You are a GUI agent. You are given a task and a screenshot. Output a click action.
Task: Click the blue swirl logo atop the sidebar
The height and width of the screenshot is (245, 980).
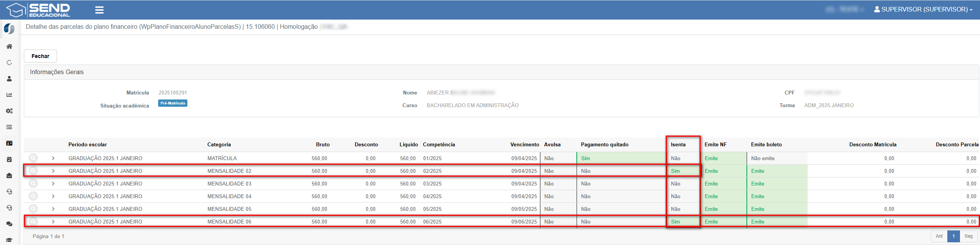pyautogui.click(x=9, y=29)
